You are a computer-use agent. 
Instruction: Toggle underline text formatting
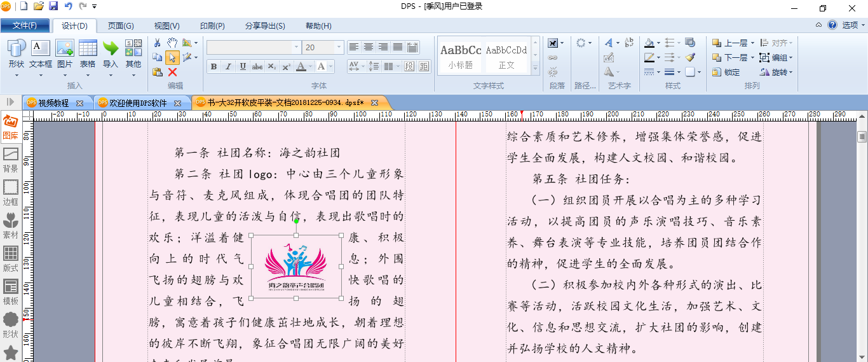click(x=243, y=67)
